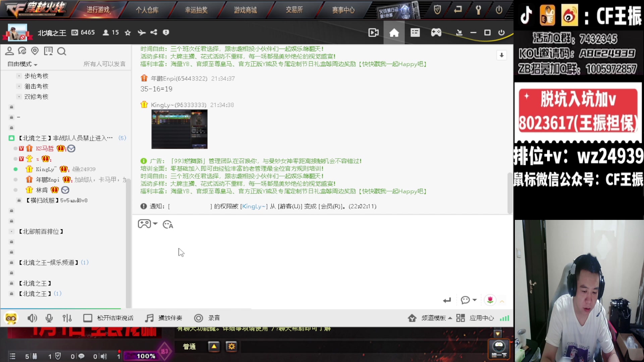Image resolution: width=644 pixels, height=362 pixels.
Task: Send a flower using the tulip icon
Action: pyautogui.click(x=490, y=300)
